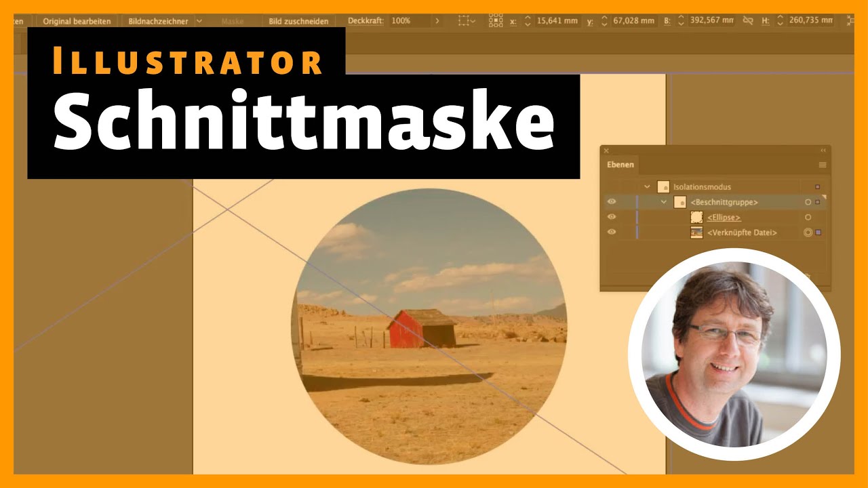Image resolution: width=868 pixels, height=488 pixels.
Task: Click the B width label link
Action: pyautogui.click(x=667, y=22)
